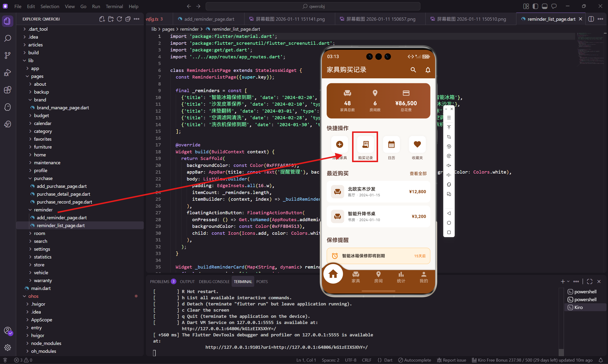Split the editor to the right
Viewport: 608px width, 364px height.
(x=591, y=19)
